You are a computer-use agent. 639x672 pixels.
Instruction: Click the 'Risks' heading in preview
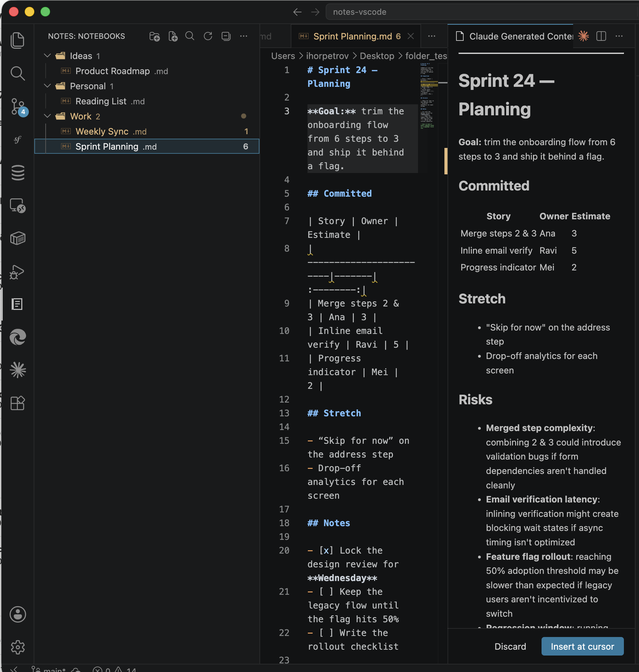[x=476, y=399]
